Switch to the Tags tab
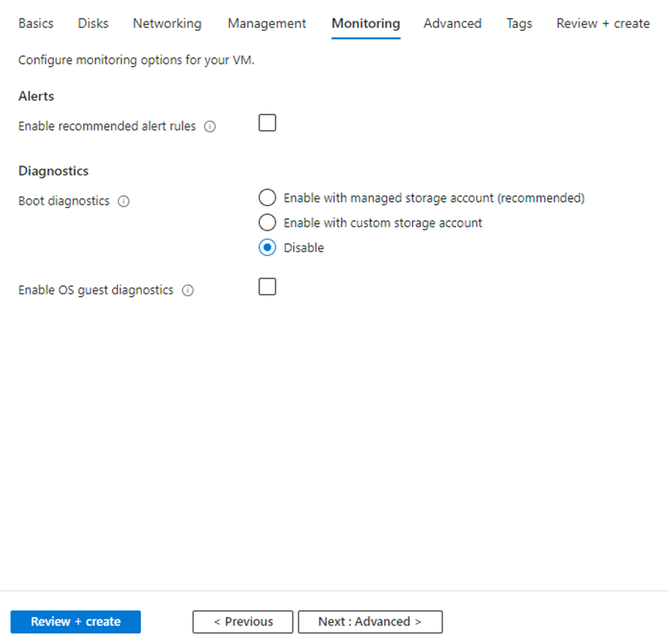The image size is (668, 644). tap(519, 23)
